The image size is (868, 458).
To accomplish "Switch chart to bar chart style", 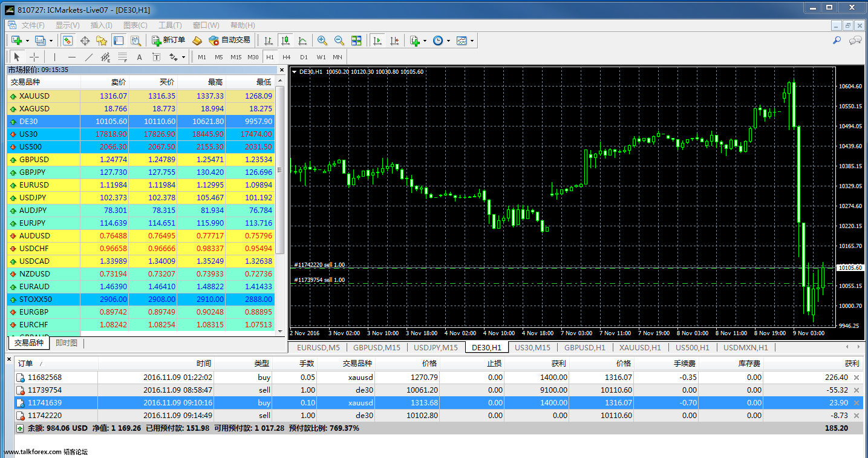I will [x=268, y=41].
